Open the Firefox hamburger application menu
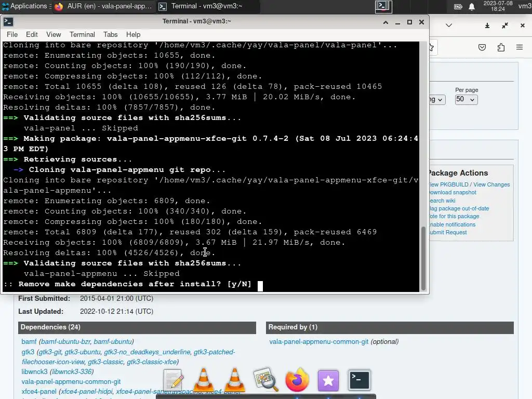 [520, 47]
